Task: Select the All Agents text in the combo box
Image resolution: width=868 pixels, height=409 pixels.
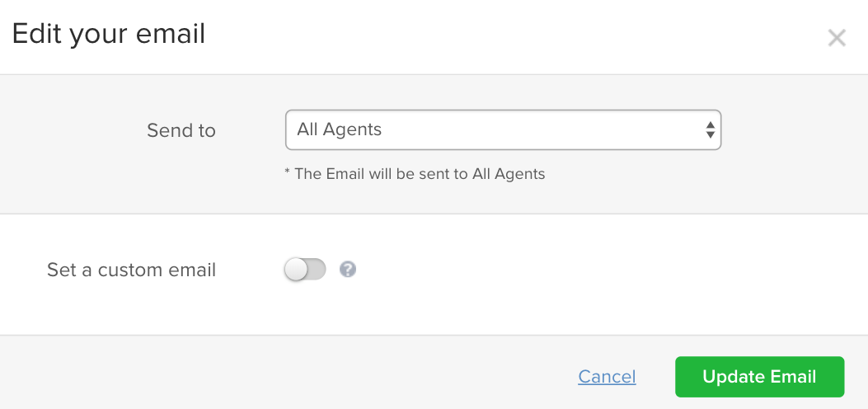Action: tap(340, 130)
